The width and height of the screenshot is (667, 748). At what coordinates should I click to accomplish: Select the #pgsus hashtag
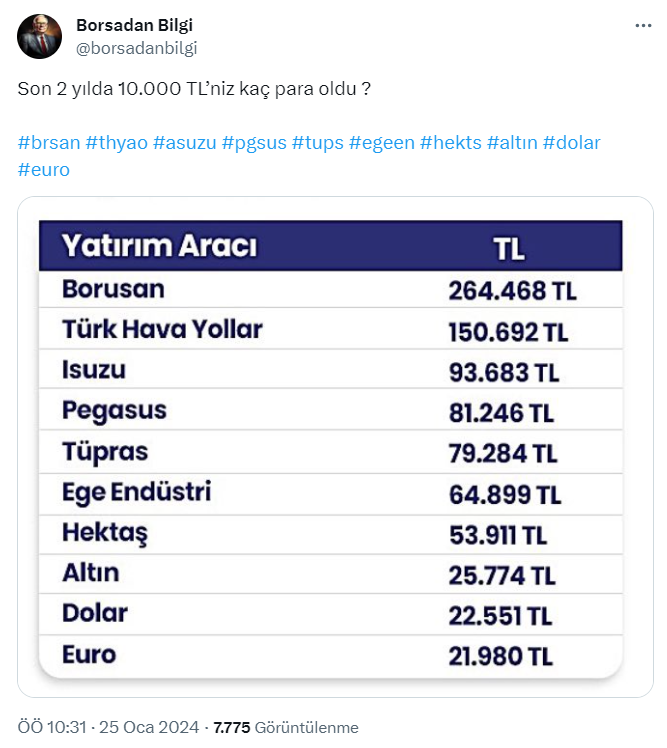point(253,143)
